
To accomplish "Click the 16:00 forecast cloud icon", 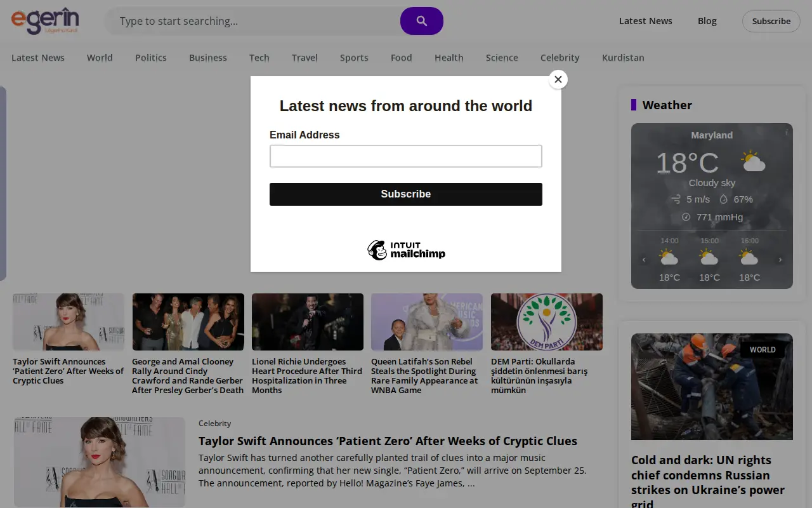I will 749,258.
